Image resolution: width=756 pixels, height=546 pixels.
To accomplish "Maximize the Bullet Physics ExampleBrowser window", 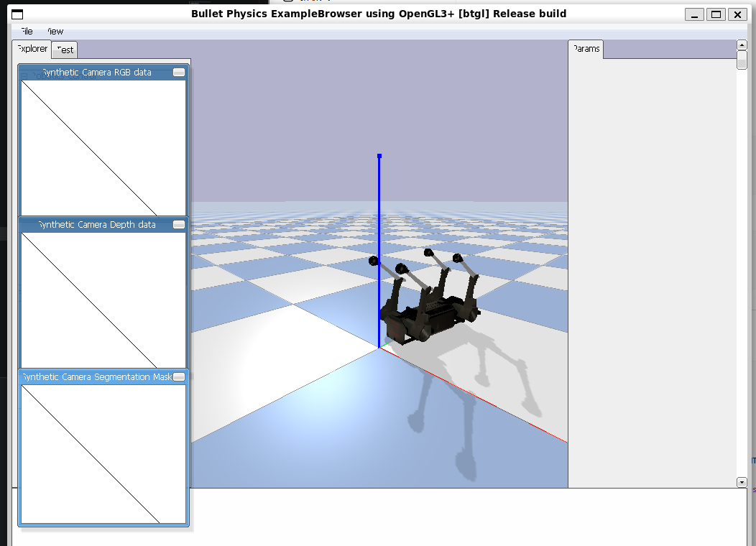I will click(716, 14).
